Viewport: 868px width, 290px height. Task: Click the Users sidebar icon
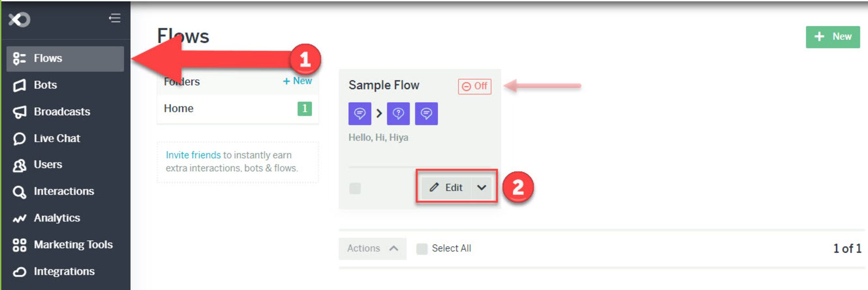(x=19, y=165)
